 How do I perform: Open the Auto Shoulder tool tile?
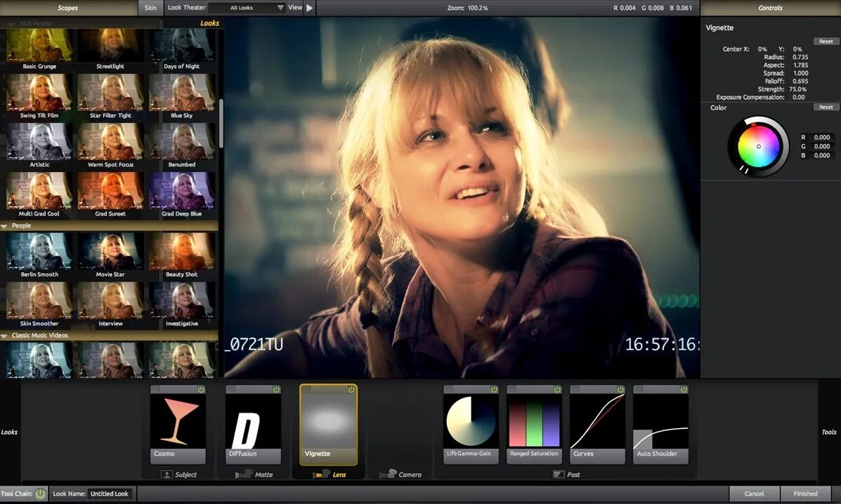point(660,424)
